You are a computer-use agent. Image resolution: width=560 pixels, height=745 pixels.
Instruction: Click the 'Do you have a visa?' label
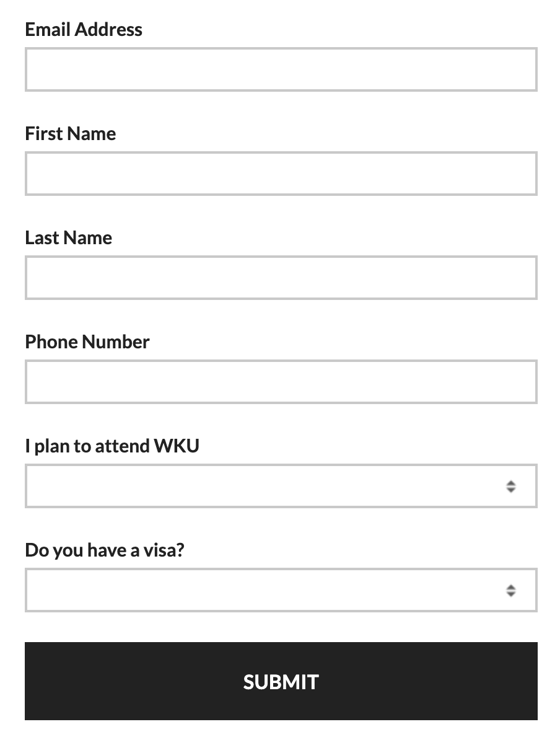(x=105, y=550)
